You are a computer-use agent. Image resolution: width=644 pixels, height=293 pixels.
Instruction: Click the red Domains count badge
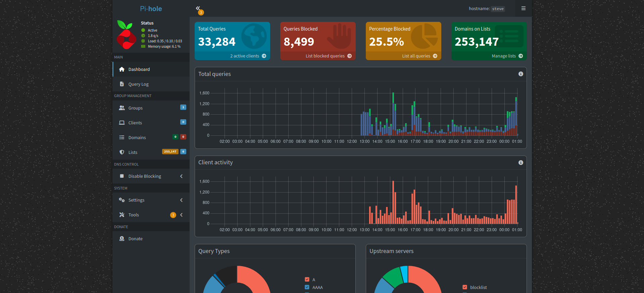tap(183, 137)
